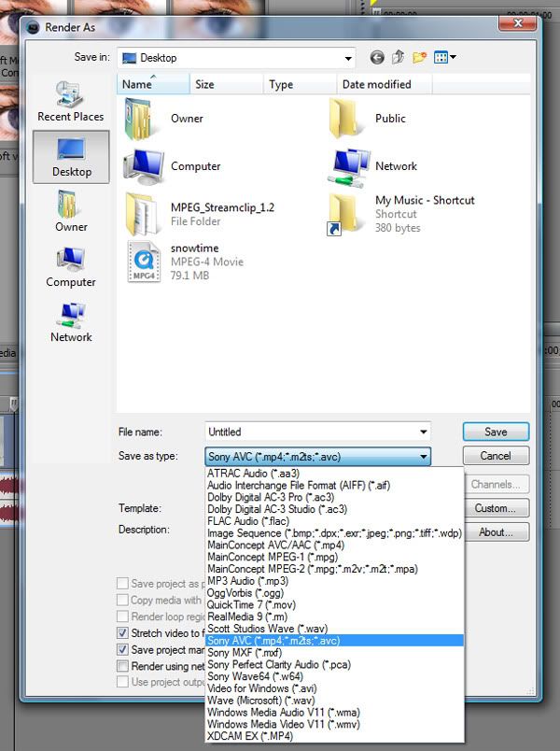Choose FLAC Audio (*.flac) format

point(334,521)
